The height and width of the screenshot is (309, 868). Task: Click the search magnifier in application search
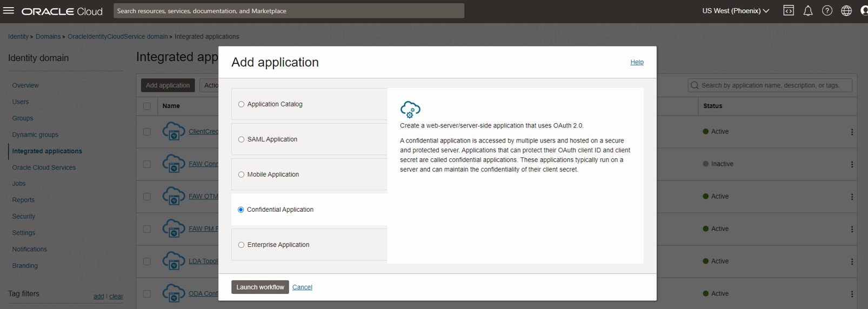tap(695, 85)
